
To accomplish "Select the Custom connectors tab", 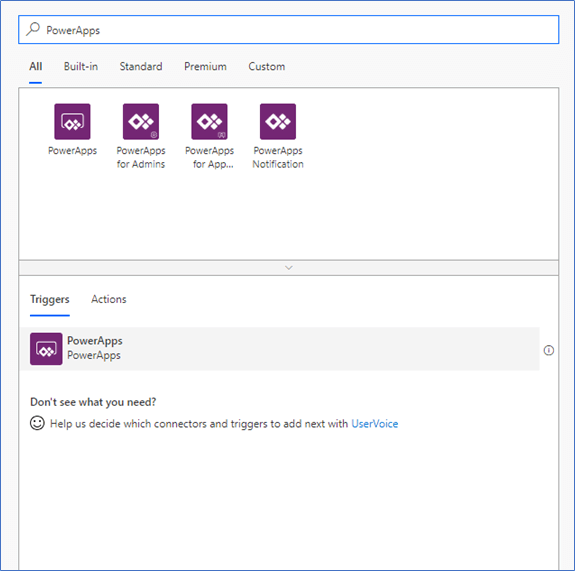I will (x=267, y=66).
